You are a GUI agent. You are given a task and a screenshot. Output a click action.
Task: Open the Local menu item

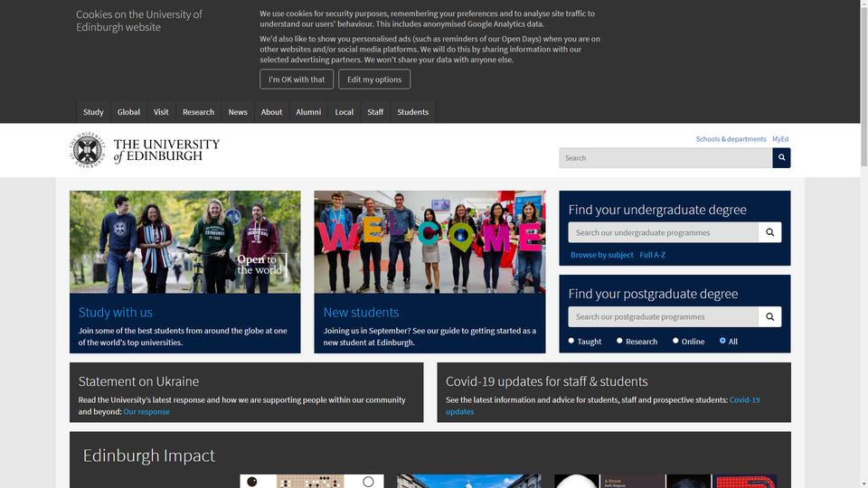click(344, 112)
